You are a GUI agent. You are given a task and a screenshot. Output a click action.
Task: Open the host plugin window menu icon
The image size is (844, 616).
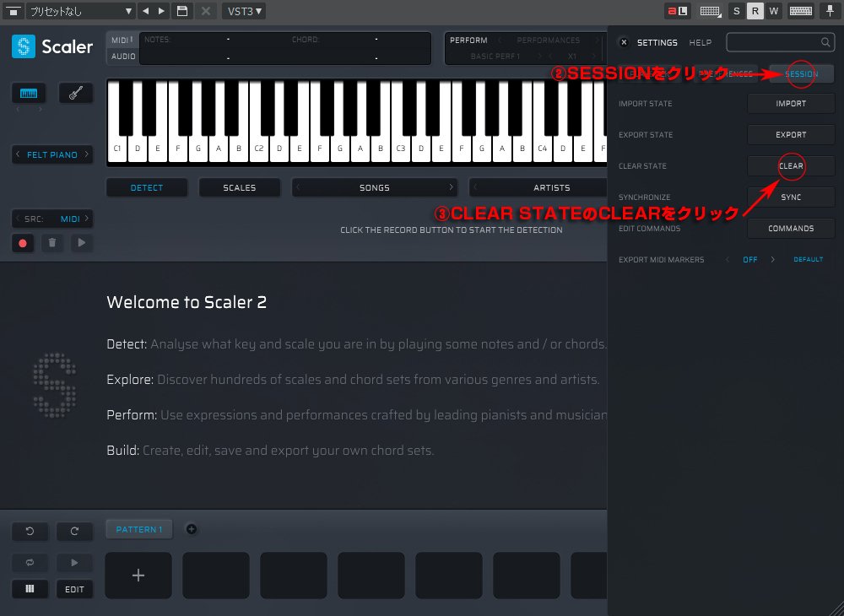(x=13, y=11)
